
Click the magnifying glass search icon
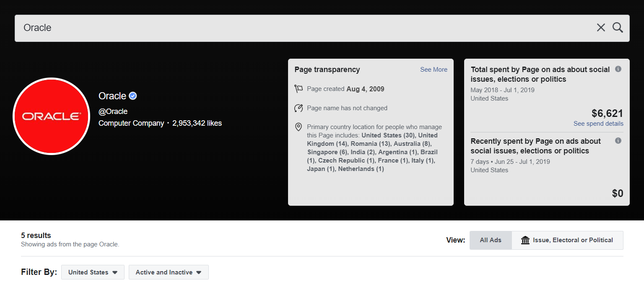click(x=617, y=27)
